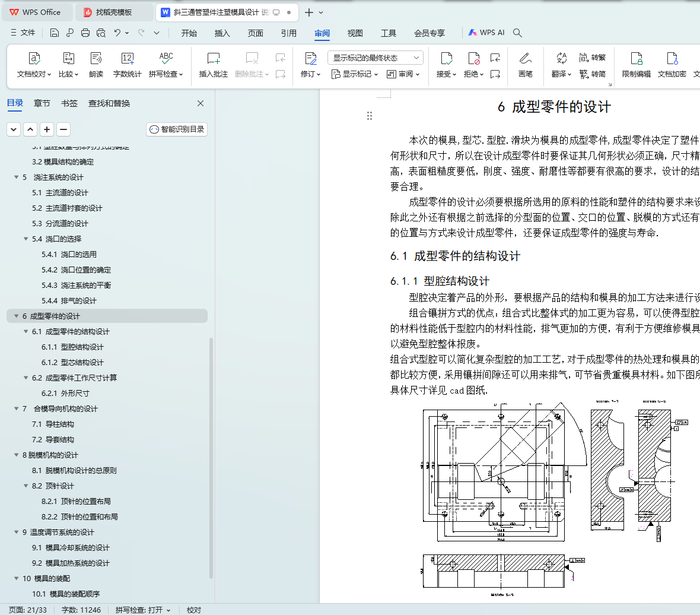Click the 智能识别目录 button
The height and width of the screenshot is (615, 700).
tap(177, 129)
